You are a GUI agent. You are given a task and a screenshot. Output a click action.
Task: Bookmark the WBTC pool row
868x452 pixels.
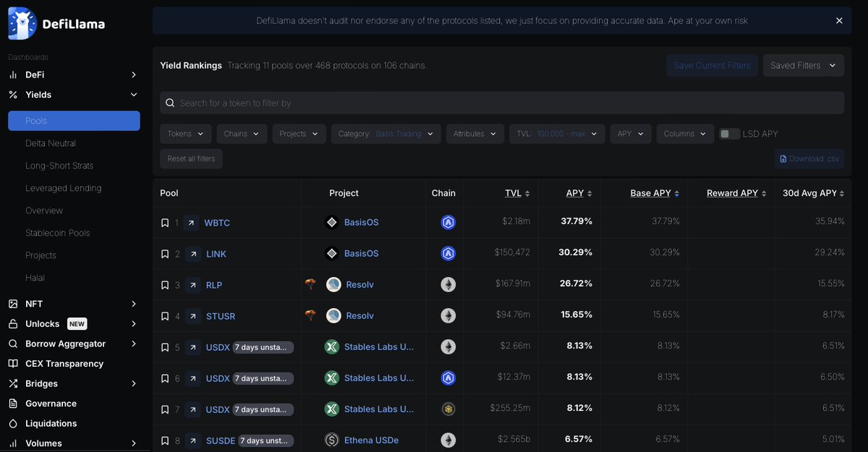point(165,223)
